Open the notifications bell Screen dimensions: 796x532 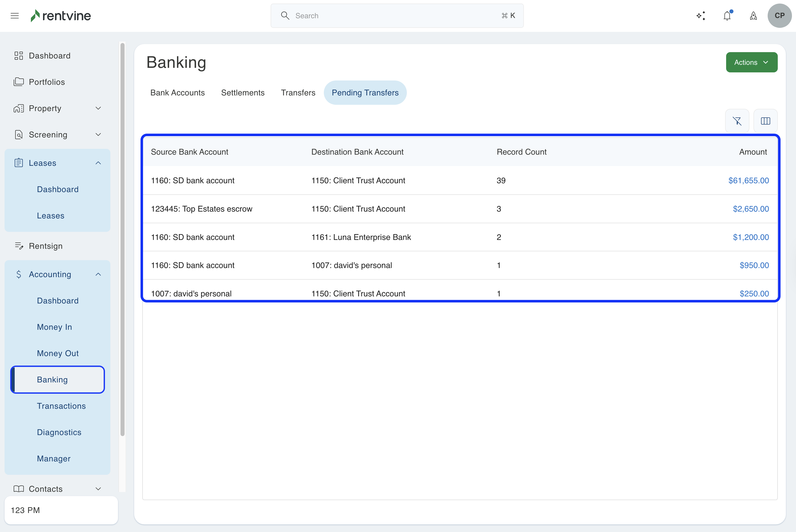pyautogui.click(x=727, y=16)
